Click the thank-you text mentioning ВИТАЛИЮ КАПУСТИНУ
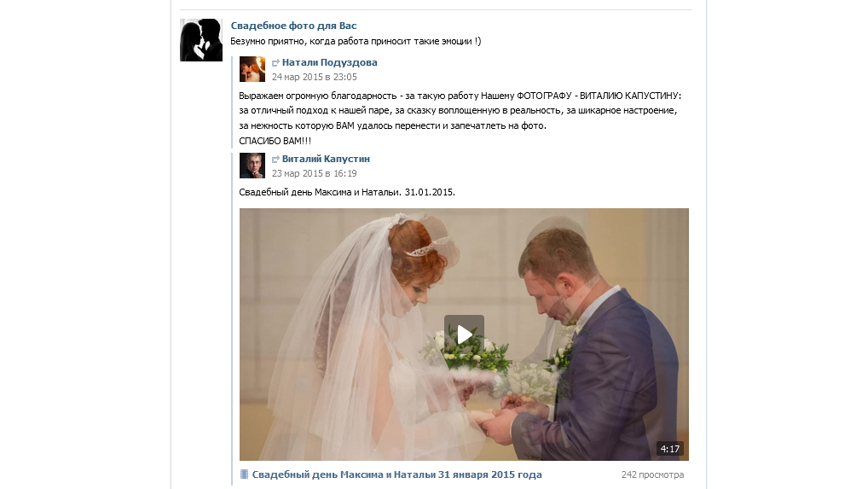This screenshot has width=868, height=489. coord(460,118)
